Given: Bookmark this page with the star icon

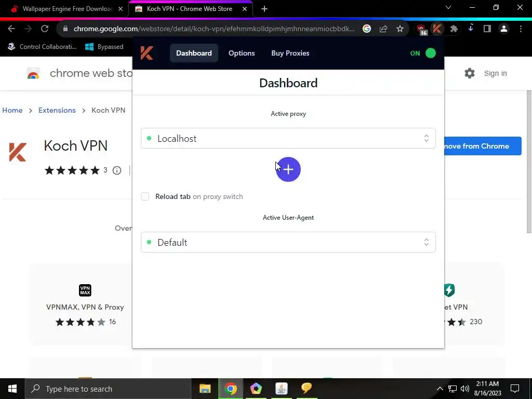Looking at the screenshot, I should (400, 29).
